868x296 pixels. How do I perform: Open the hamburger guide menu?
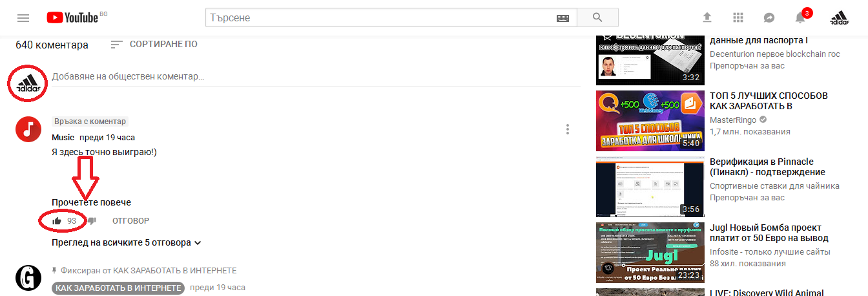click(x=23, y=17)
